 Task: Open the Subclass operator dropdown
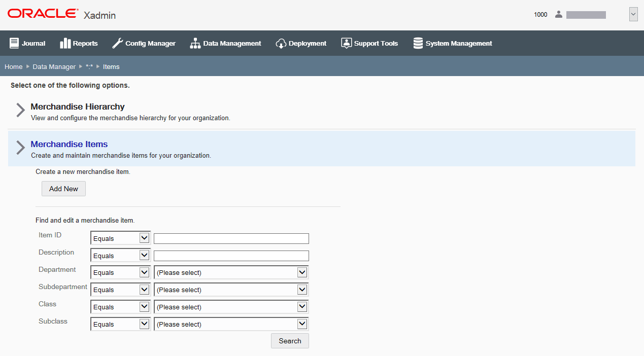[120, 324]
